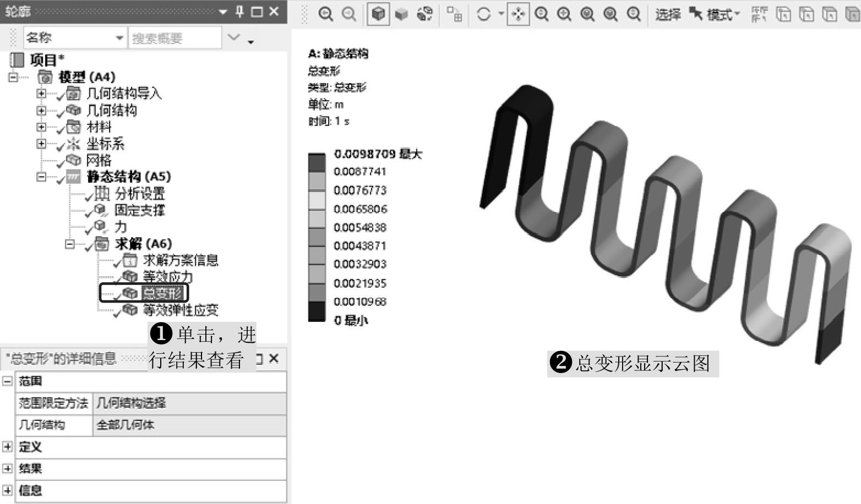The image size is (861, 504).
Task: Collapse the 求解 (A6) node
Action: click(69, 244)
